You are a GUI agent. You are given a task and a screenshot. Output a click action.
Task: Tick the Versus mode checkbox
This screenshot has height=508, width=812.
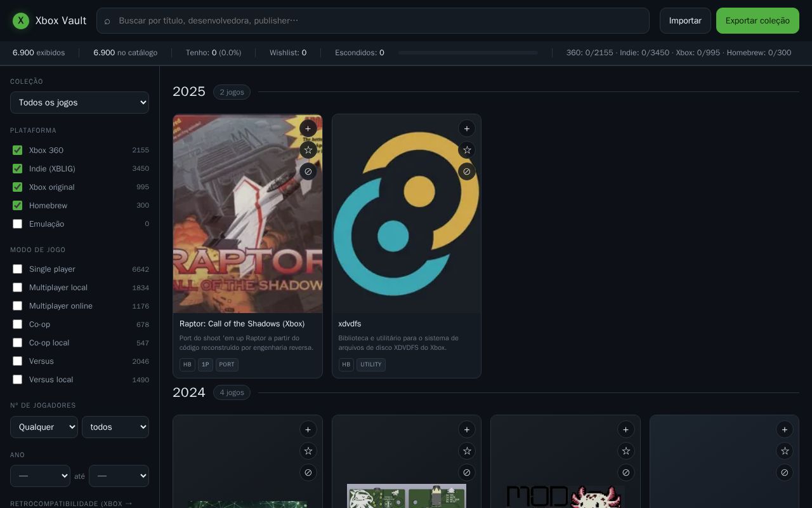click(x=18, y=361)
